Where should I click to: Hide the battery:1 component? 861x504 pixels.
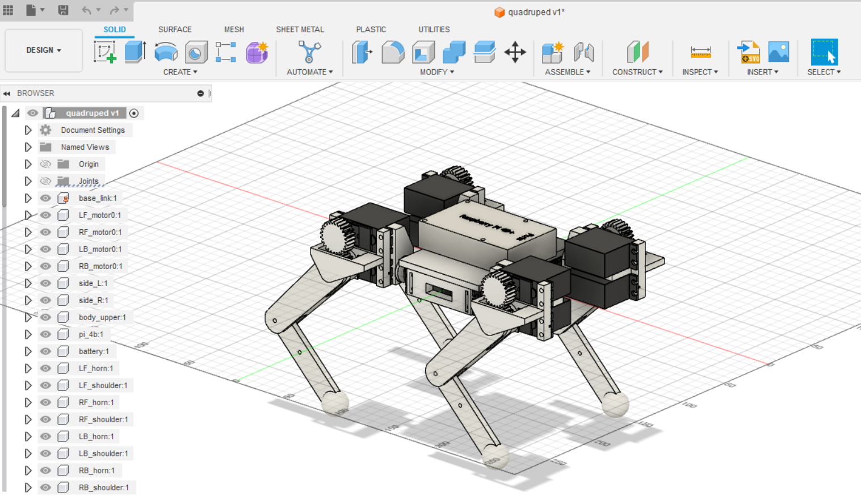click(x=45, y=351)
